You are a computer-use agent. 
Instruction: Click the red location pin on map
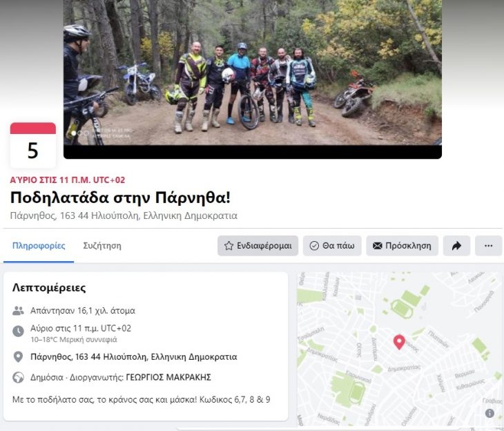click(399, 342)
